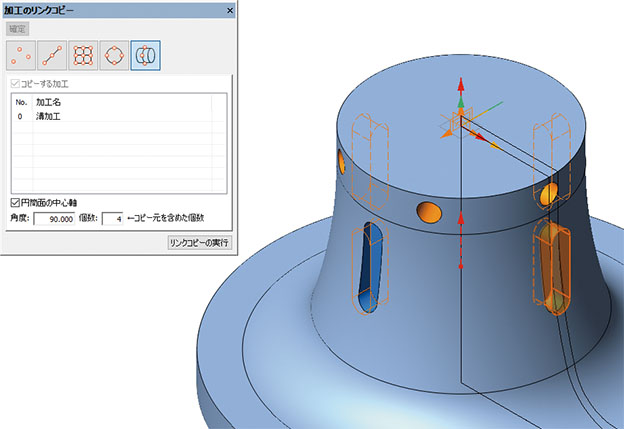Close the 加工のリンクコピー dialog
Viewport: 624px width, 429px height.
pyautogui.click(x=229, y=10)
